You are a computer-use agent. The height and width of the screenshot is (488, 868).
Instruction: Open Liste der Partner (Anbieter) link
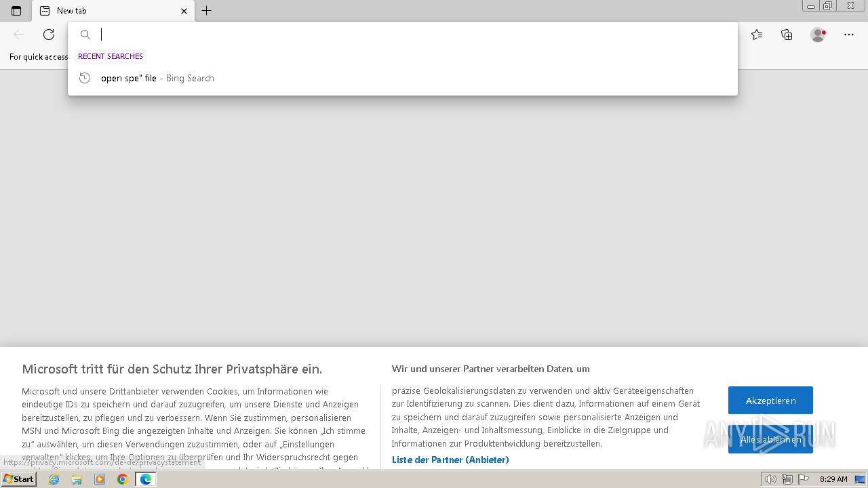(450, 460)
